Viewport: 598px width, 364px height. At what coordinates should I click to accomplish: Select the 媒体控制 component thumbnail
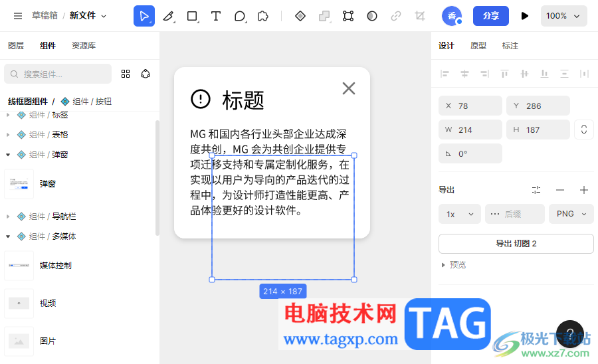pos(19,266)
